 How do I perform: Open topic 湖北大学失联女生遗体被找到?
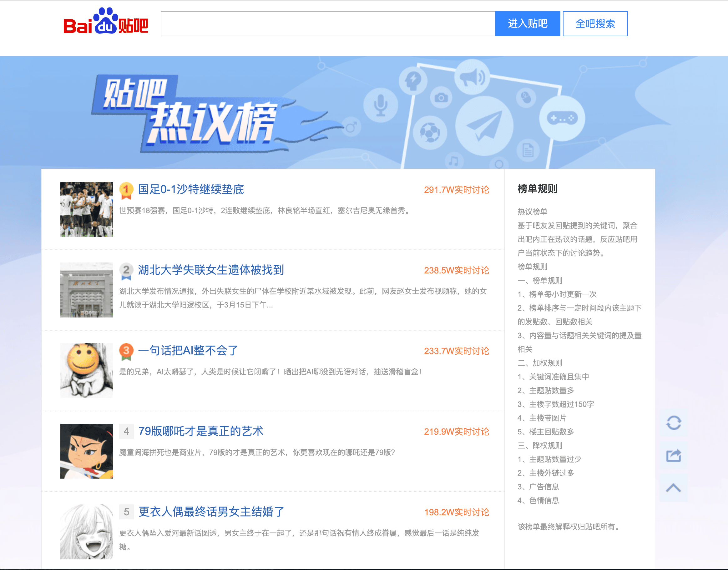click(211, 270)
